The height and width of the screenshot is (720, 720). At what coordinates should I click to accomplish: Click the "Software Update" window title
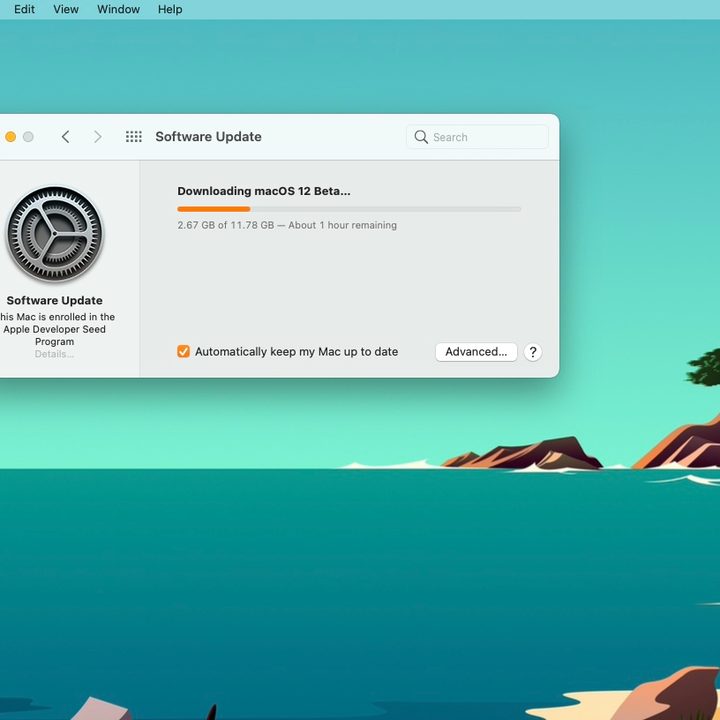click(208, 137)
